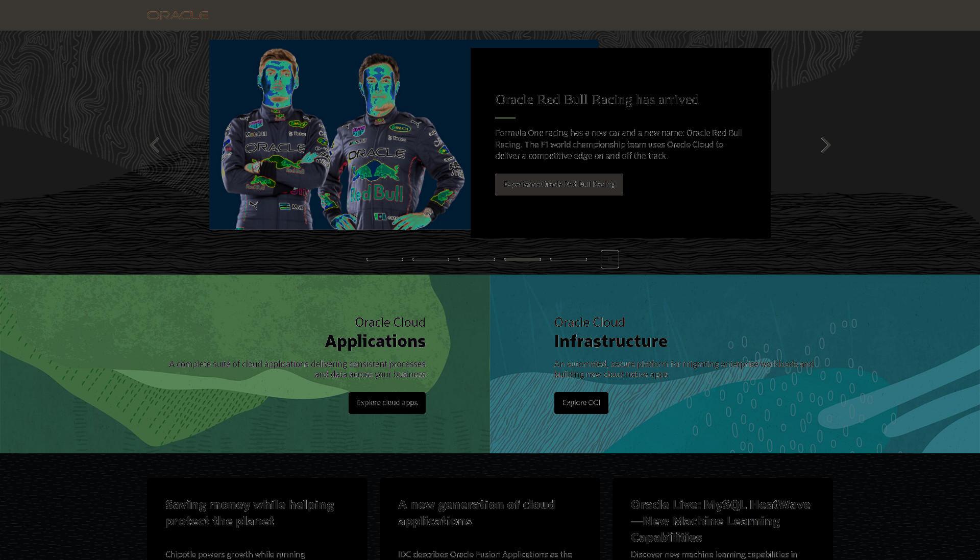
Task: Advance to next carousel slide arrow
Action: [825, 145]
